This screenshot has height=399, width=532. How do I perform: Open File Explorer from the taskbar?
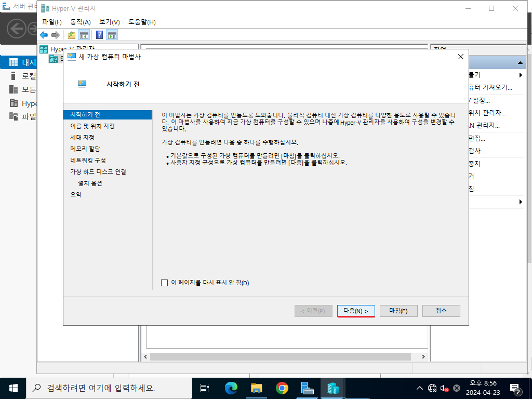[257, 388]
